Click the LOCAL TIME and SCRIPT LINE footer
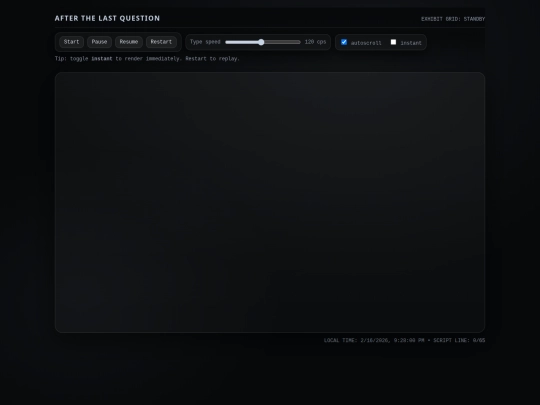Image resolution: width=540 pixels, height=405 pixels. coord(404,340)
